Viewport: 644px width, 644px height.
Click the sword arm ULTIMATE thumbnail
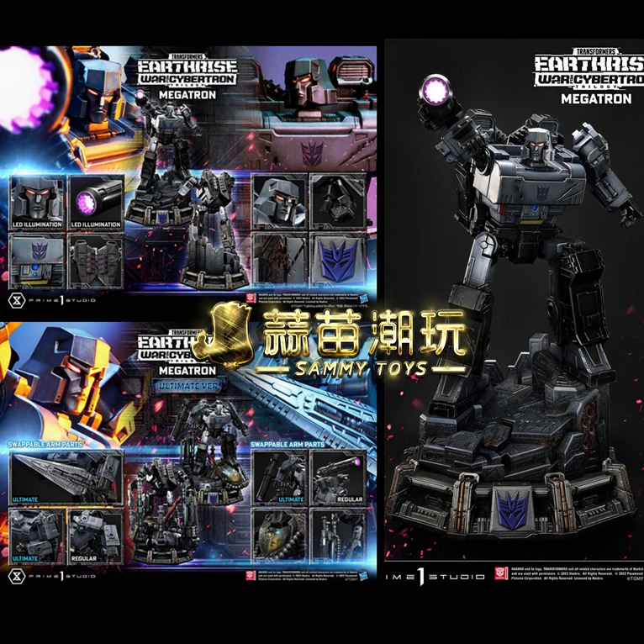point(66,478)
